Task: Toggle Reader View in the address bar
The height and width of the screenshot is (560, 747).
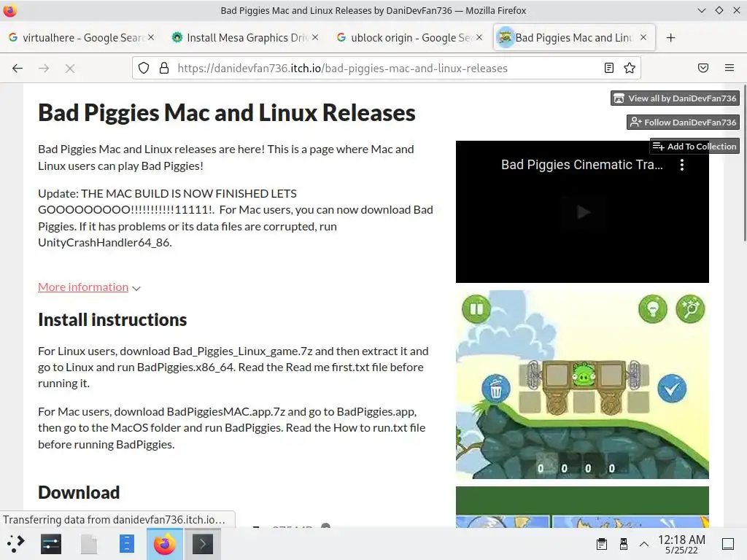Action: (609, 68)
